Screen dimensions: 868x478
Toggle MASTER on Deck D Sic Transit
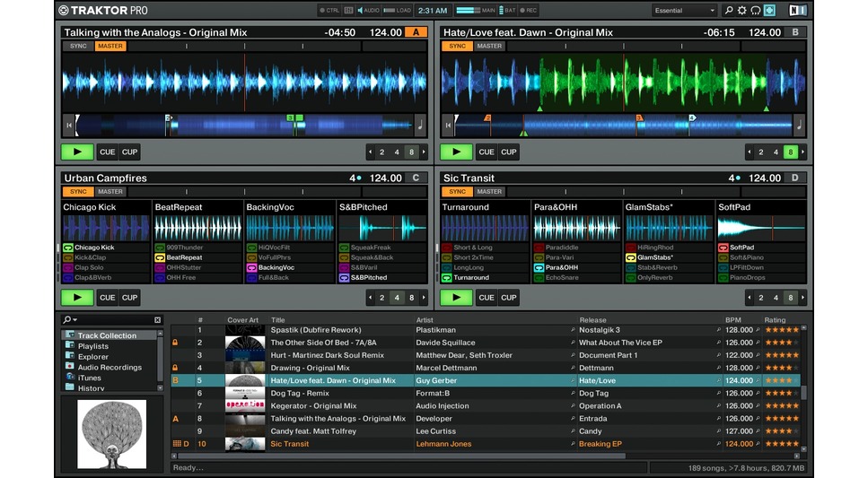point(489,191)
